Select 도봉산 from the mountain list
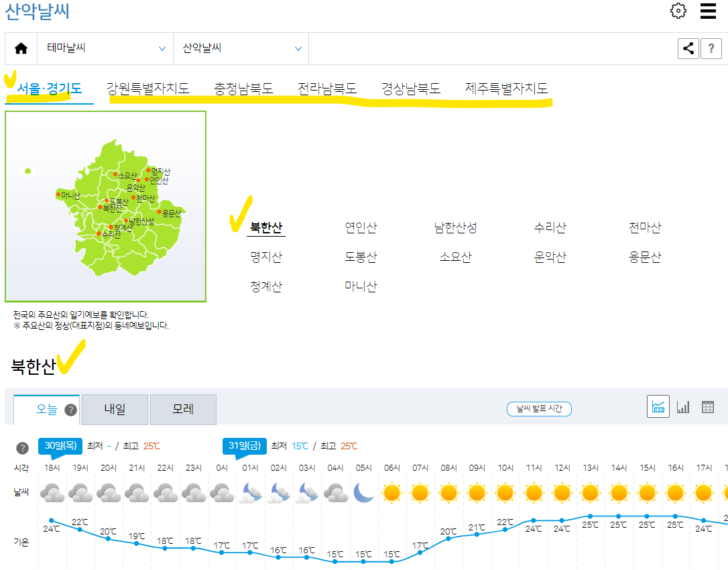This screenshot has width=728, height=570. click(x=361, y=256)
